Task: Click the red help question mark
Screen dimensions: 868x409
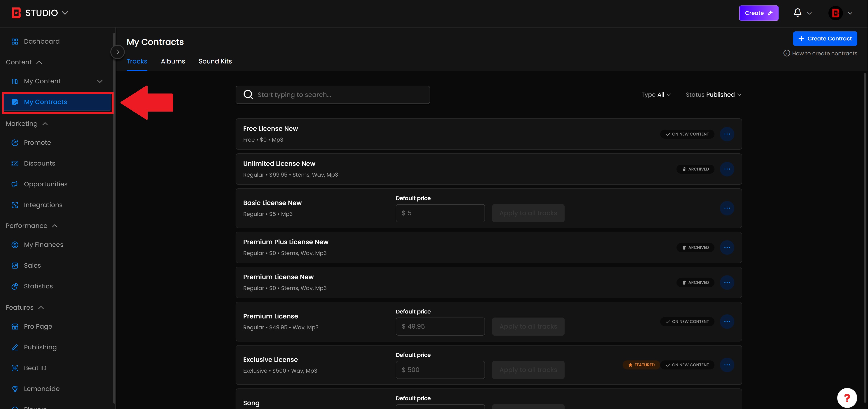Action: 847,398
